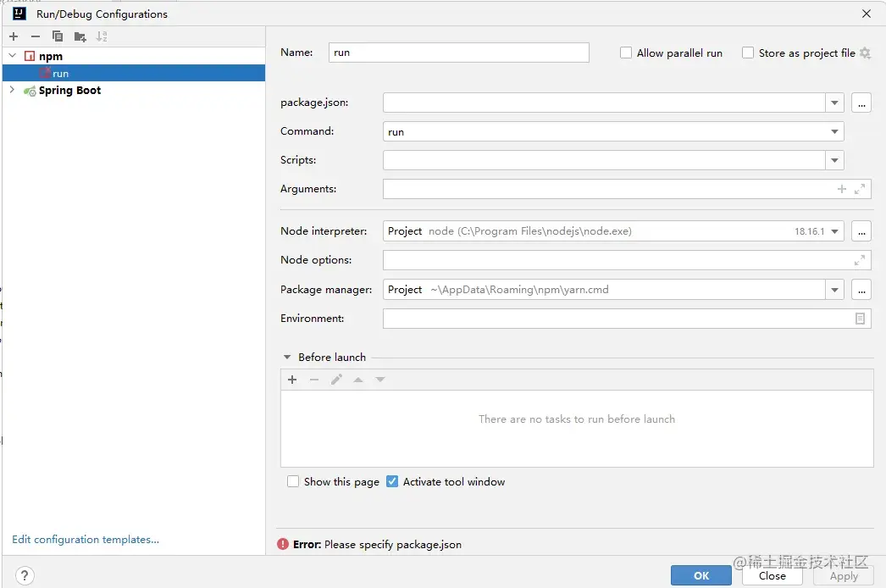The width and height of the screenshot is (886, 588).
Task: Click IntelliJ logo in title bar
Action: click(x=19, y=14)
